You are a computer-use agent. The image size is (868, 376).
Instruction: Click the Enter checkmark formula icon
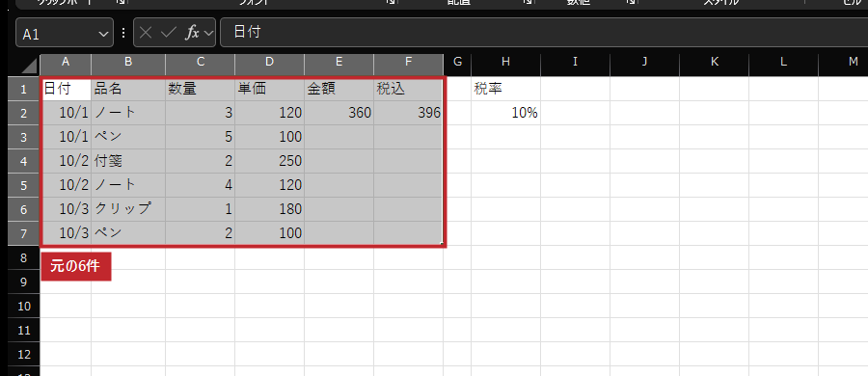[x=168, y=33]
